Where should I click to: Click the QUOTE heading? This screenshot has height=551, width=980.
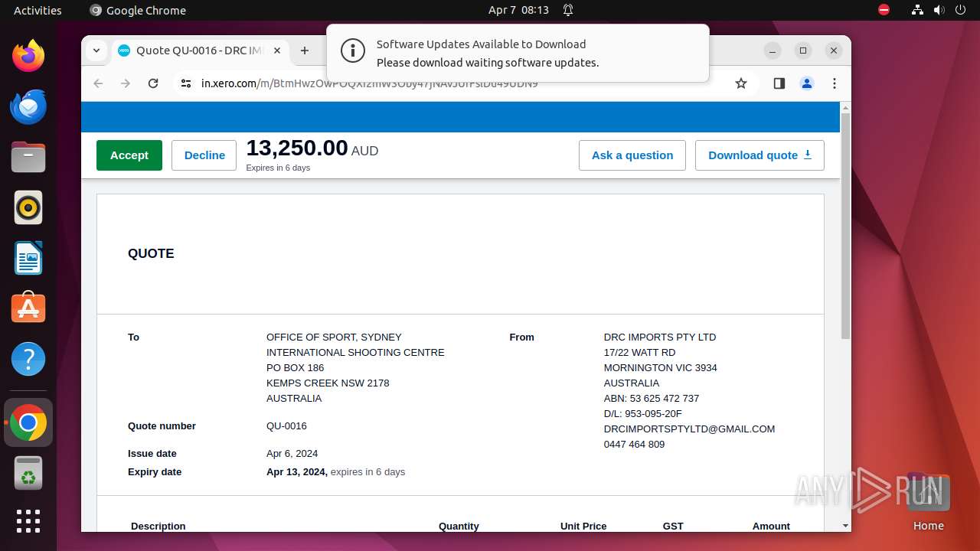coord(151,253)
